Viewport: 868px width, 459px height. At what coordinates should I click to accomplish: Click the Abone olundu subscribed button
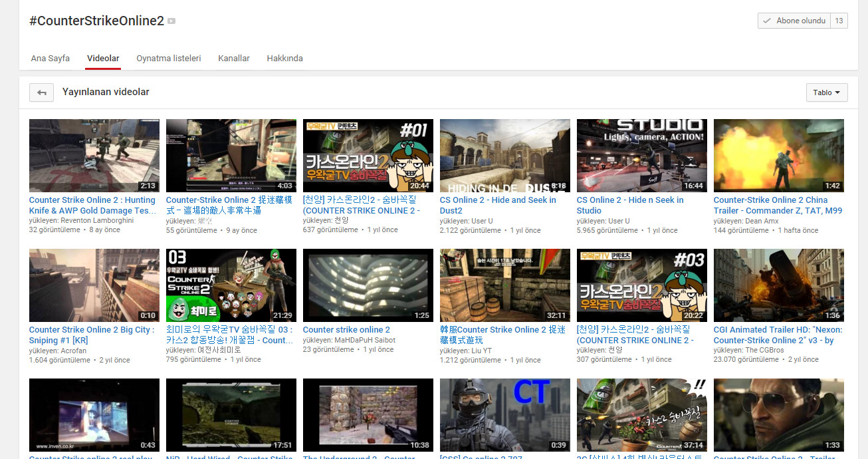794,21
